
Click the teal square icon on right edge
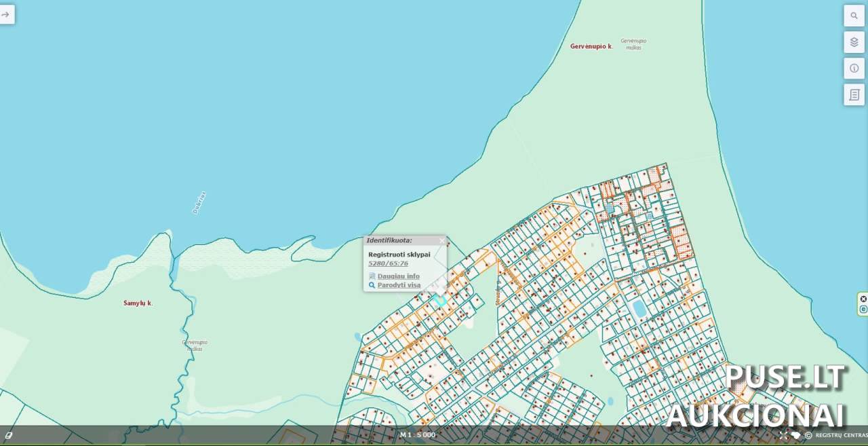tap(863, 310)
